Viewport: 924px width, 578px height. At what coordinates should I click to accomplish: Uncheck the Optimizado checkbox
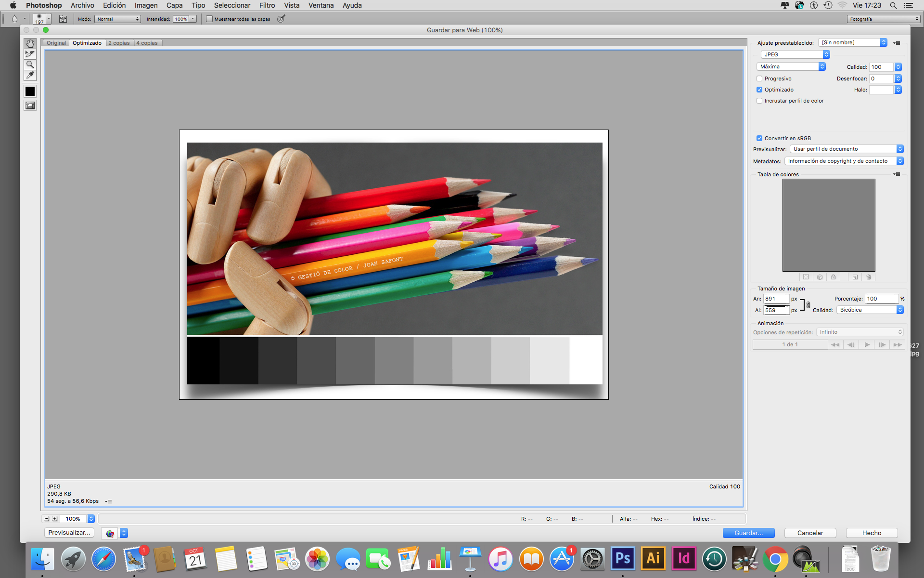[759, 90]
